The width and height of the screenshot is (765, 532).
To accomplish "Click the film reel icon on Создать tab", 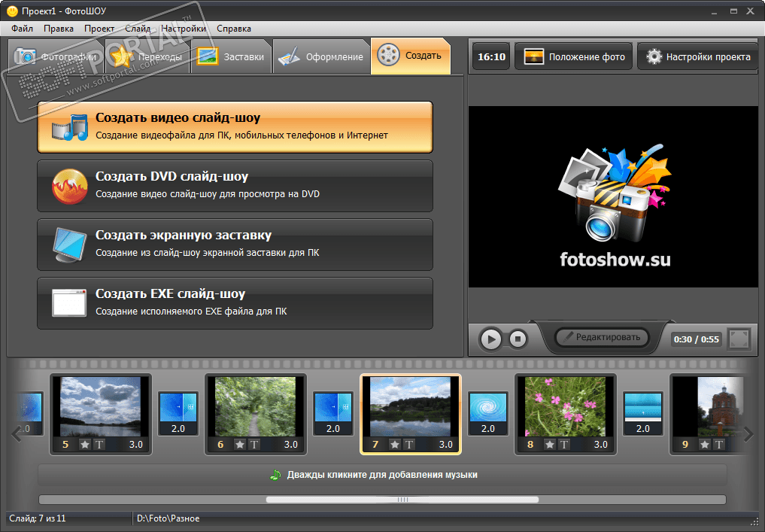I will pyautogui.click(x=388, y=55).
